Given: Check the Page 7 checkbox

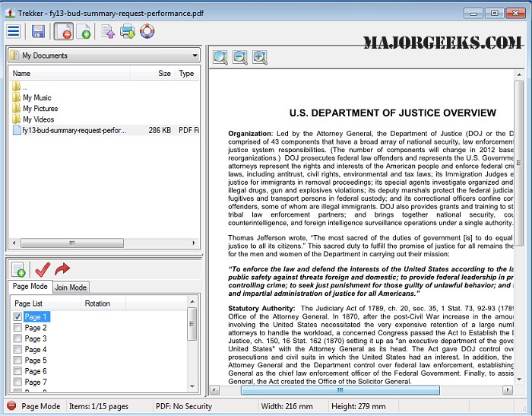Looking at the screenshot, I should tap(17, 382).
